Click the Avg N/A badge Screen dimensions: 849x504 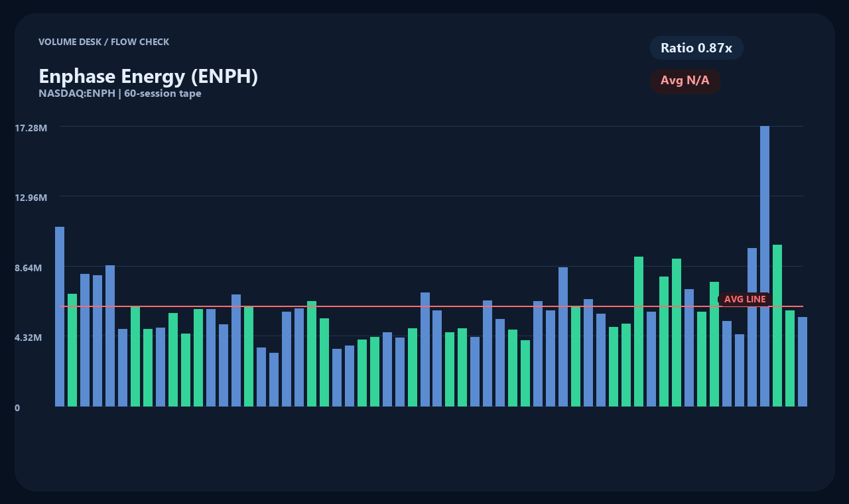pos(685,81)
